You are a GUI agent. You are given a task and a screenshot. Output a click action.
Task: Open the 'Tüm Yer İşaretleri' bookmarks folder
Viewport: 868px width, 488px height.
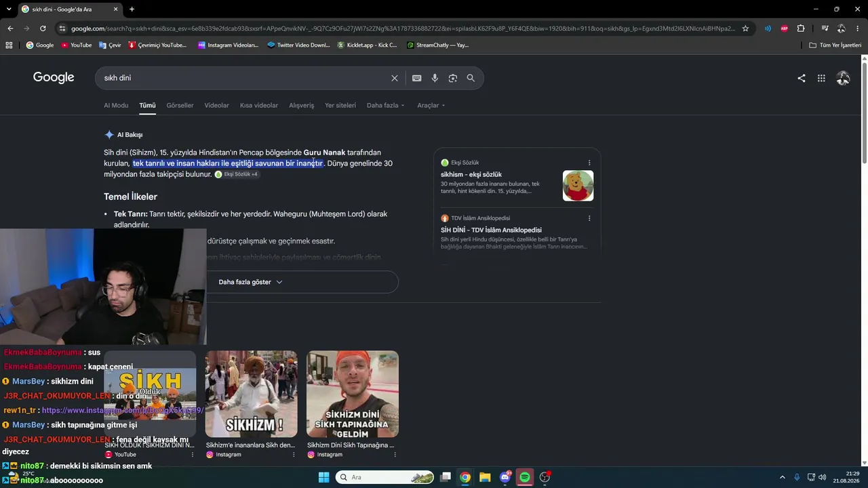[835, 45]
